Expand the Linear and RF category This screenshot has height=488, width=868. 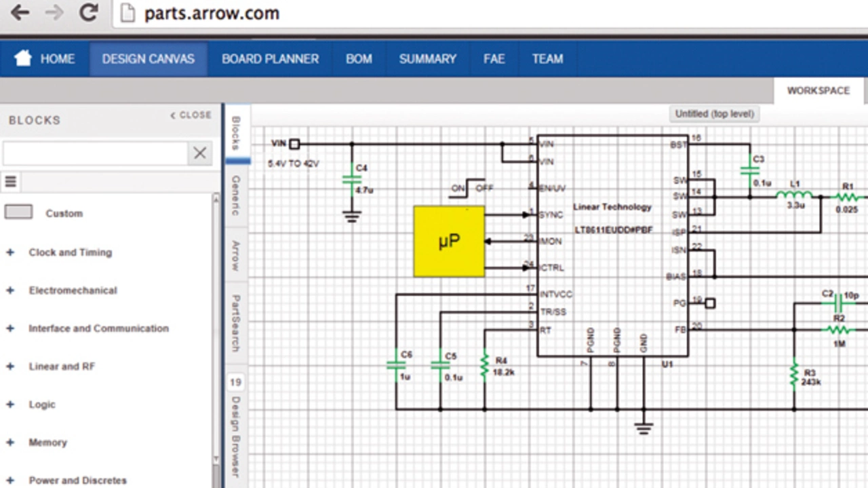(10, 367)
